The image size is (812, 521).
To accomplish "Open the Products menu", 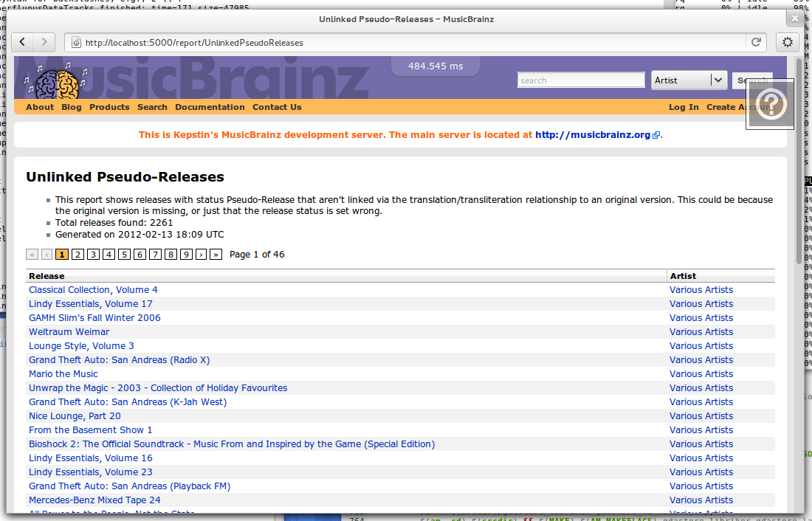I will coord(109,107).
